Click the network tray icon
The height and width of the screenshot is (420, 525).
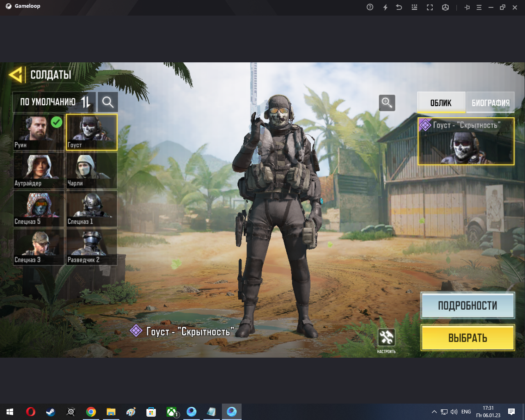coord(444,412)
